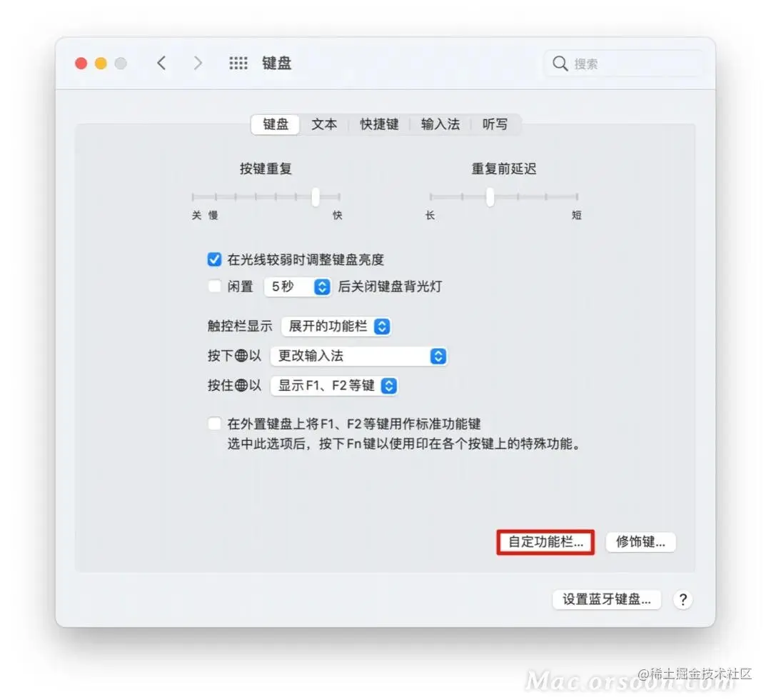The width and height of the screenshot is (771, 700).
Task: Click the red close window button
Action: pos(81,64)
